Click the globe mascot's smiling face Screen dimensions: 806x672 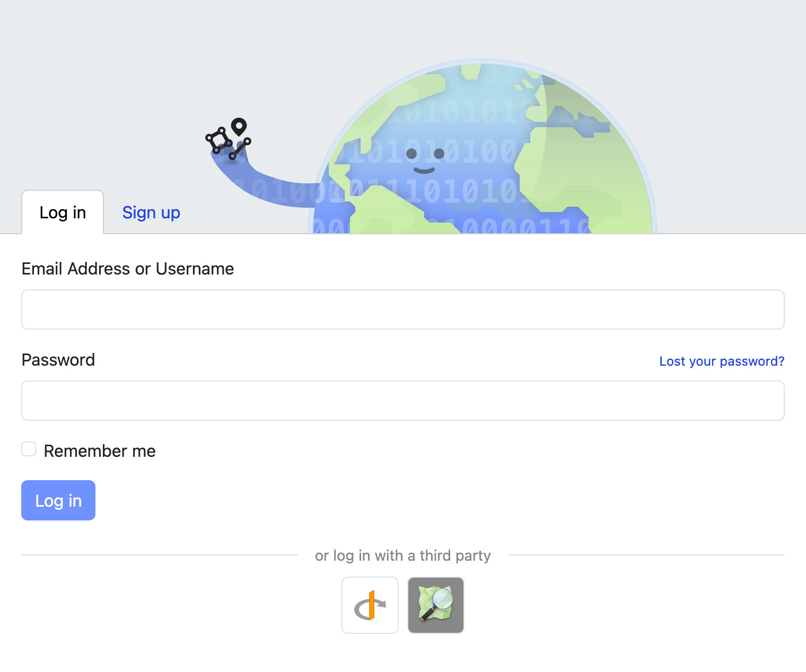[x=425, y=160]
